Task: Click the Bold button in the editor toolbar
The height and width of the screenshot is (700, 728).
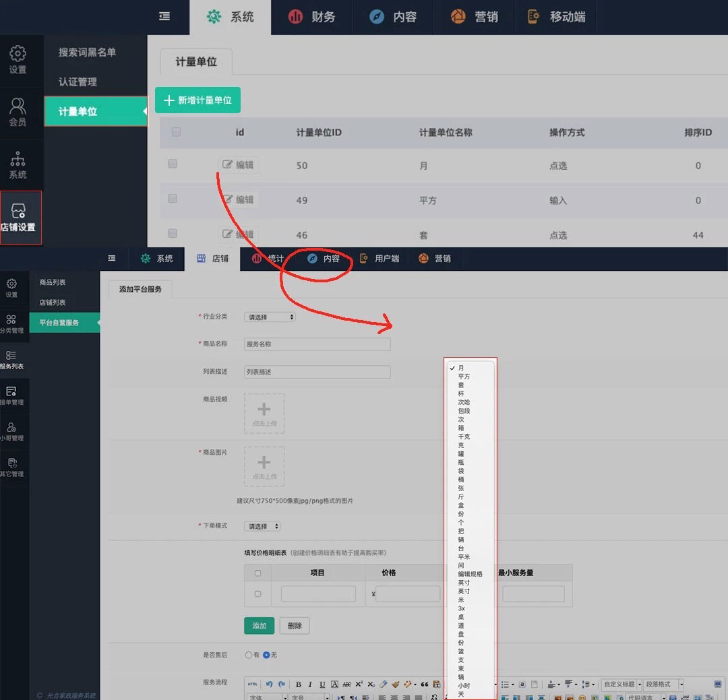Action: click(x=299, y=685)
